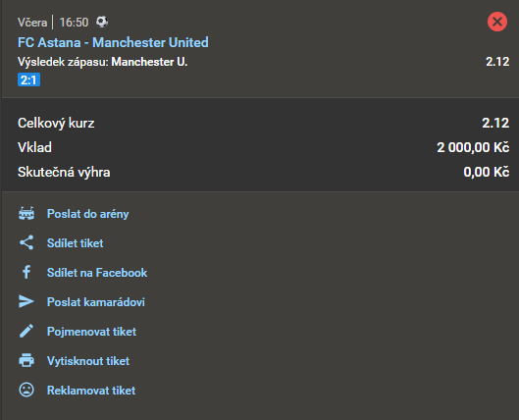Choose Vytisknout tiket
This screenshot has width=519, height=420.
(x=88, y=361)
